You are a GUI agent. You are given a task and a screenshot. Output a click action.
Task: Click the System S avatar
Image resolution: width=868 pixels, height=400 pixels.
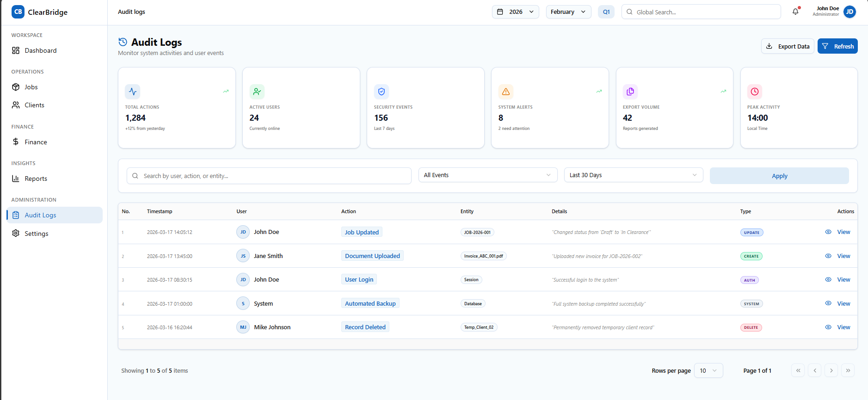[x=243, y=303]
